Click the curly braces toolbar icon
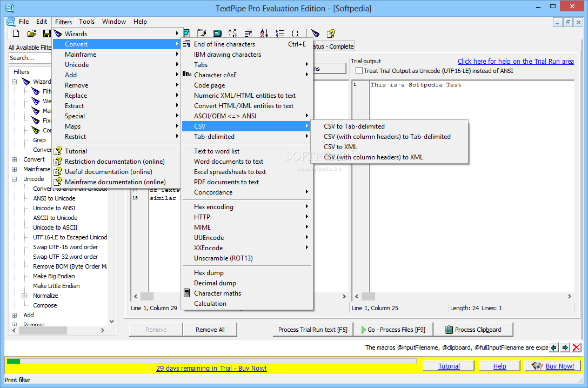The height and width of the screenshot is (388, 588). [295, 34]
